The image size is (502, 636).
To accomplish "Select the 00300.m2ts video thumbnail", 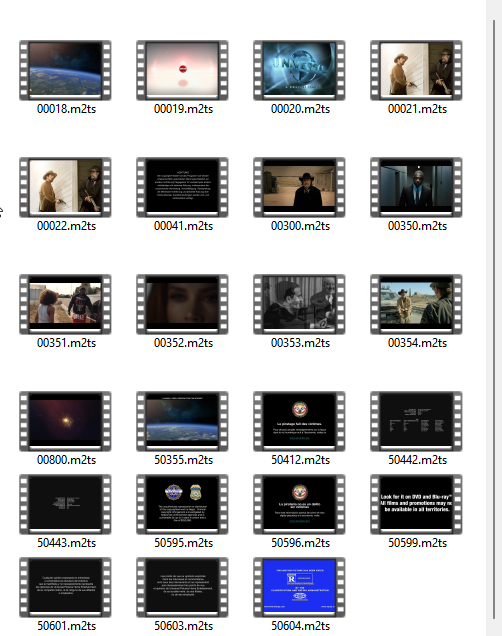I will click(299, 187).
